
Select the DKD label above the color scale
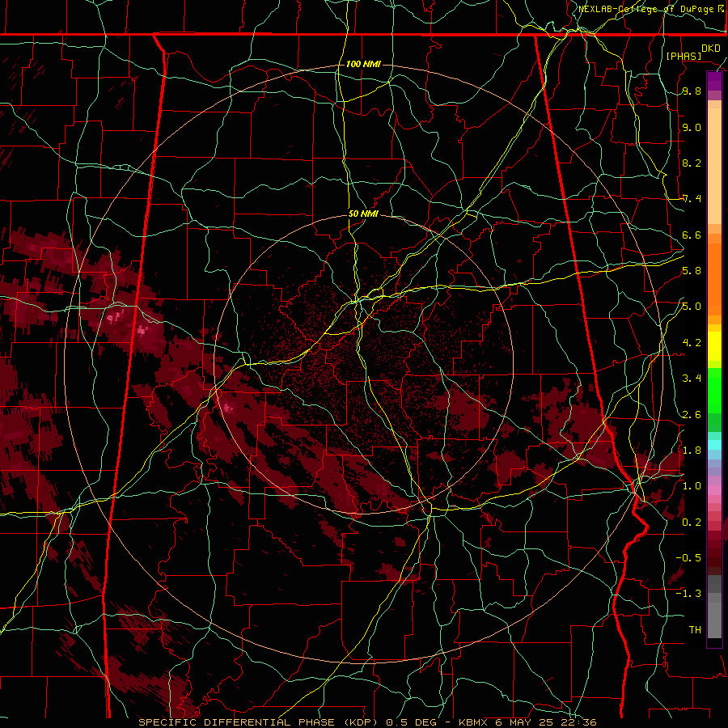pos(711,48)
